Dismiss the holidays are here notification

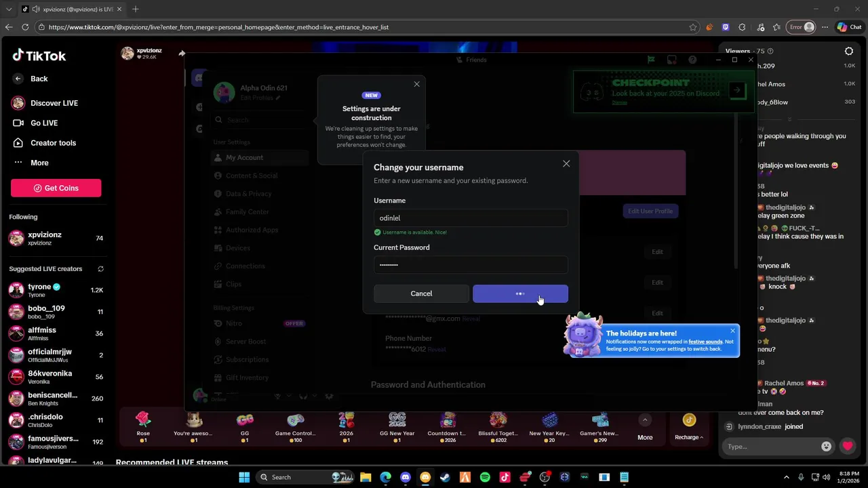732,331
